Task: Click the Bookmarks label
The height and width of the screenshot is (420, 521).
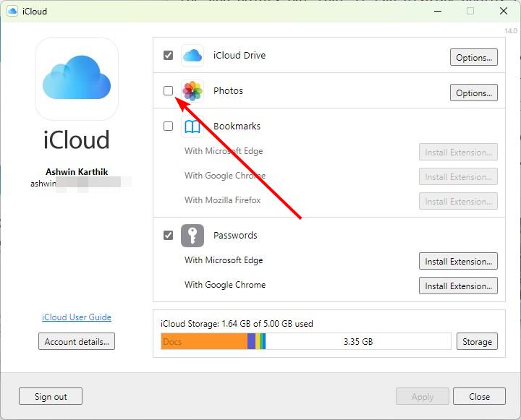Action: (237, 127)
